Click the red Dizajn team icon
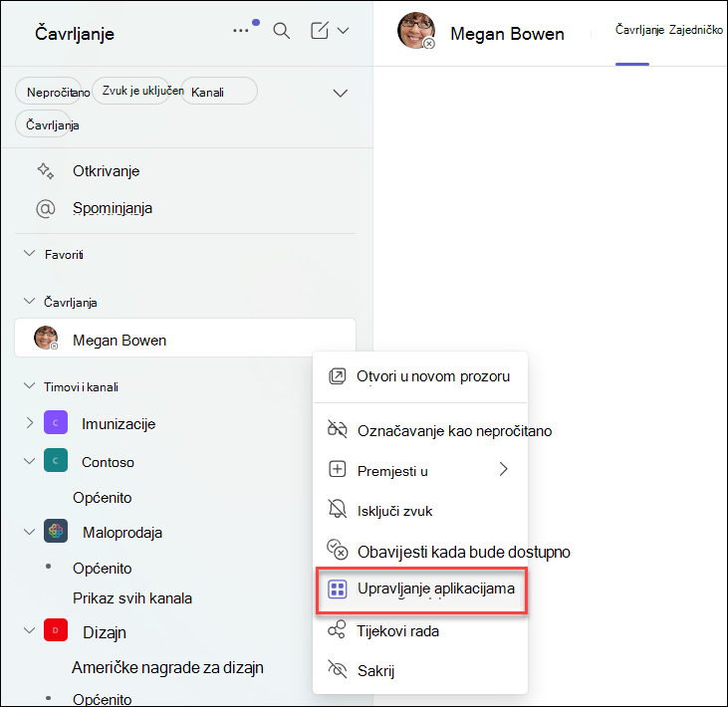This screenshot has height=707, width=728. (x=56, y=630)
